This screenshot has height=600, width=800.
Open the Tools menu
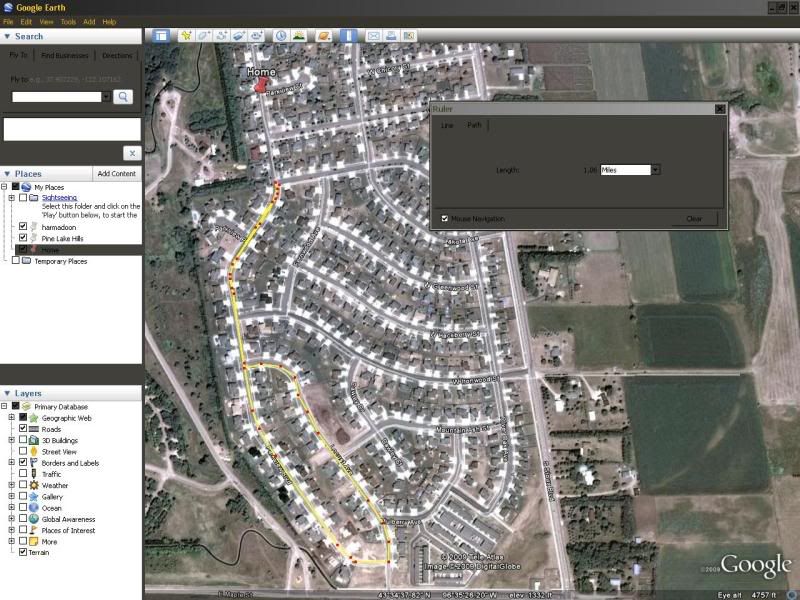(x=68, y=21)
